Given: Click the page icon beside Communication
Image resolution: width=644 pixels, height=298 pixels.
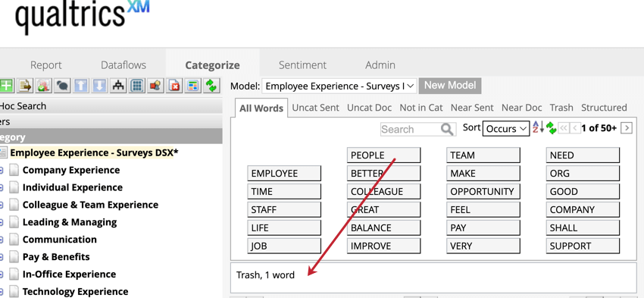Looking at the screenshot, I should [x=14, y=240].
